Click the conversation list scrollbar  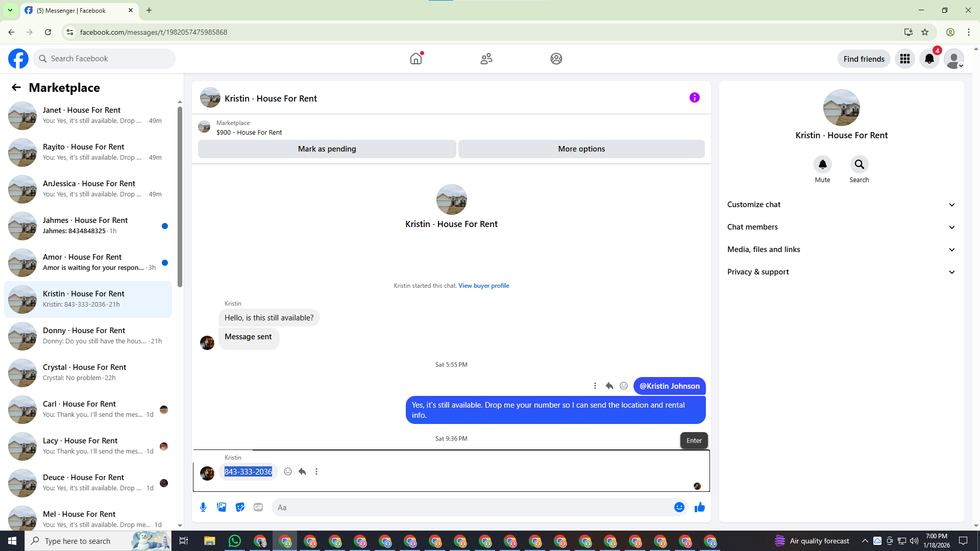(x=180, y=196)
